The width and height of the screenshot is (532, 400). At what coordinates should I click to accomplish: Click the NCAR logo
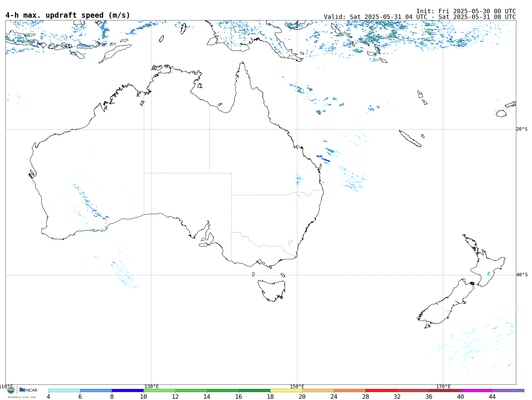click(x=28, y=390)
